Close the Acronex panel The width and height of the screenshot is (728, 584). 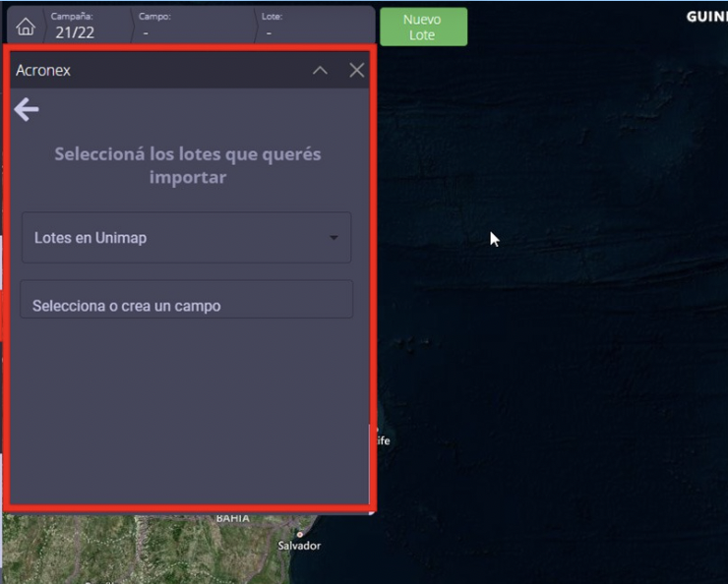pos(356,71)
